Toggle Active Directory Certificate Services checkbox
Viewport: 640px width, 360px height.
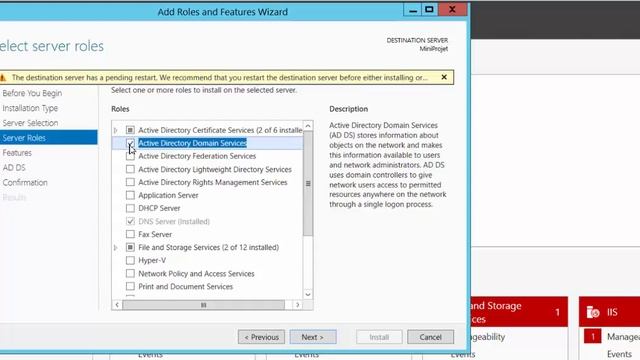tap(130, 130)
